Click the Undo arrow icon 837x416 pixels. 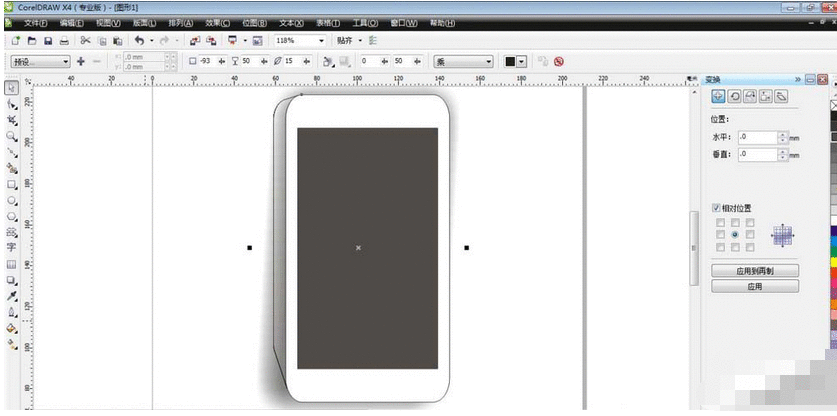point(139,41)
